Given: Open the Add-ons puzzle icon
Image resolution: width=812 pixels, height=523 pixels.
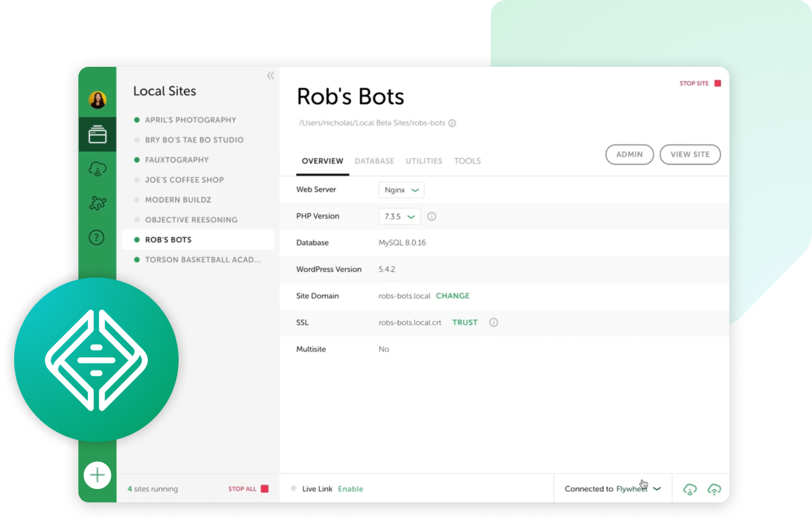Looking at the screenshot, I should coord(98,202).
